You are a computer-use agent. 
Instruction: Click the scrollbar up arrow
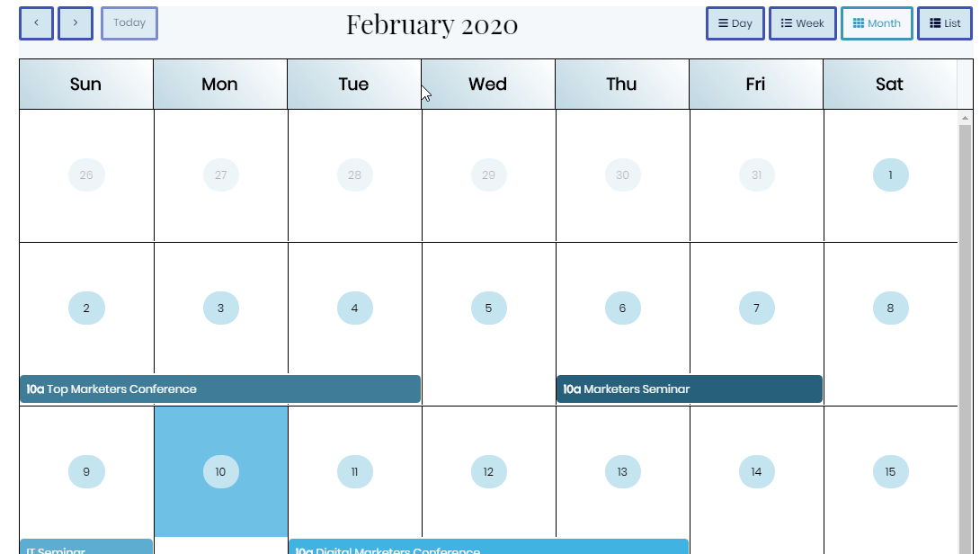pos(966,115)
